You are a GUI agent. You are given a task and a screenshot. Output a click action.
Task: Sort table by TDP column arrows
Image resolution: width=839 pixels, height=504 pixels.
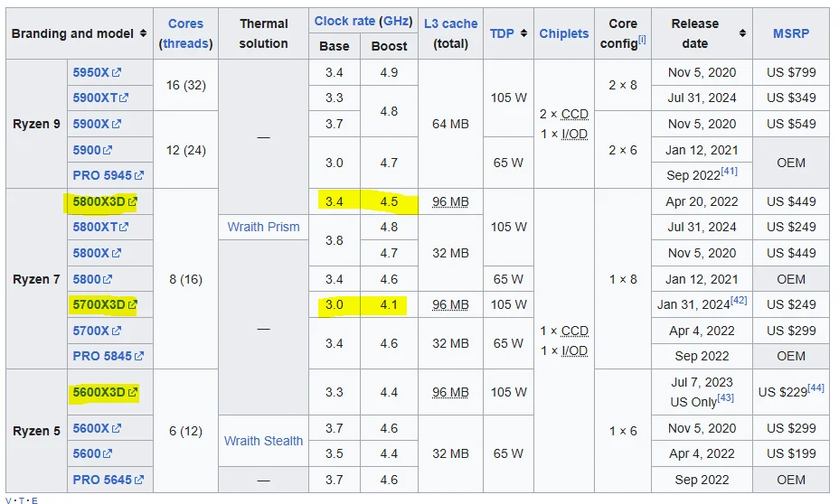pos(523,33)
